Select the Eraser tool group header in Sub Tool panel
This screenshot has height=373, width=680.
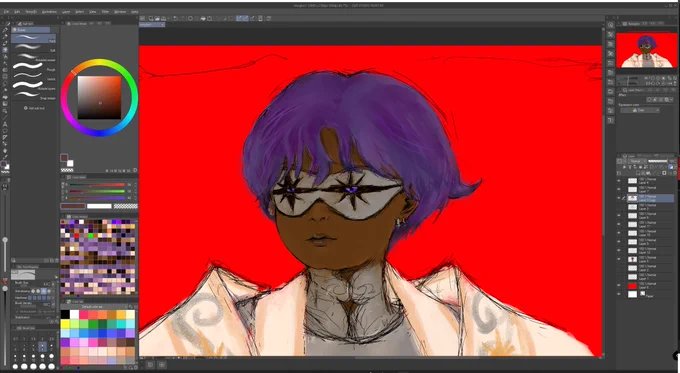click(x=31, y=29)
